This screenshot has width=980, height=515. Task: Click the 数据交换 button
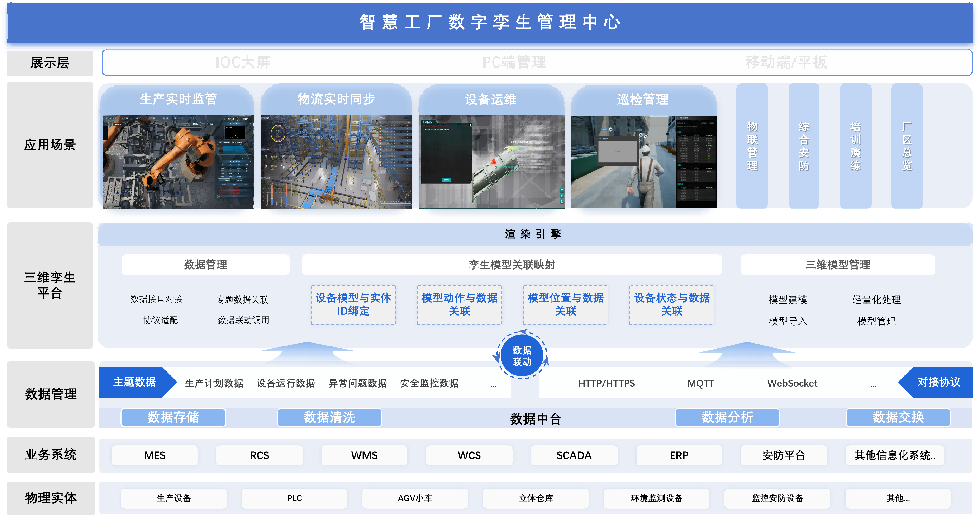[898, 417]
